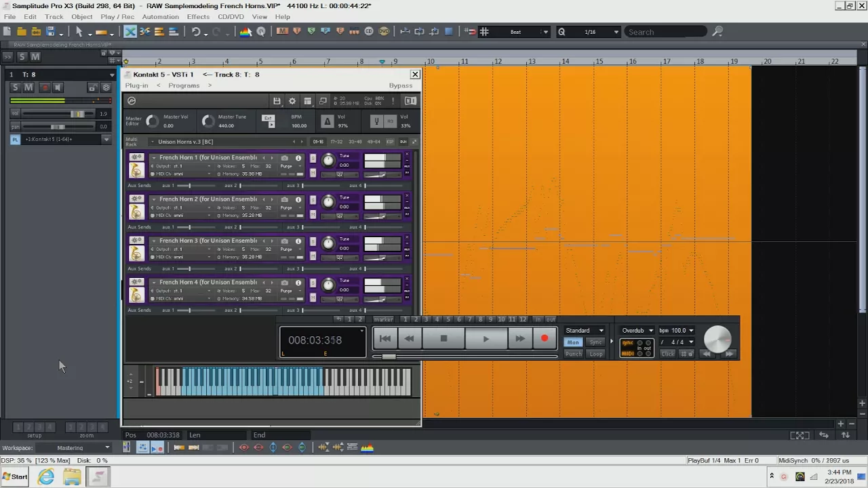Open the rainbow spectrum visualization icon in top toolbar

click(x=246, y=32)
